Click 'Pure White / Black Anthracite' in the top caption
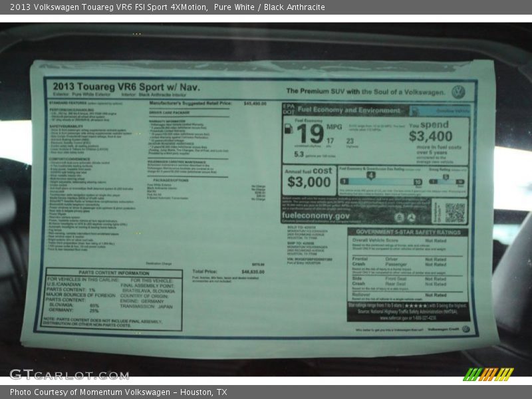The width and height of the screenshot is (532, 399). (269, 7)
